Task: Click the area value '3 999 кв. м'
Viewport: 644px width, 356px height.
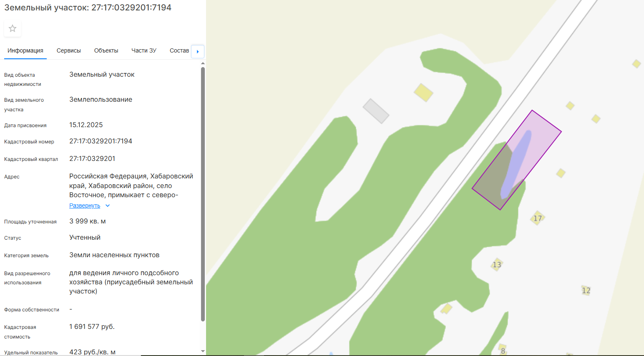Action: 88,221
